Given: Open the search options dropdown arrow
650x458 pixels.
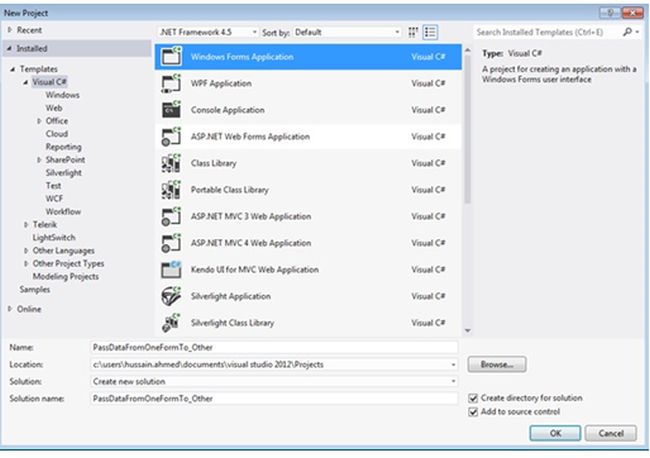Looking at the screenshot, I should click(638, 32).
